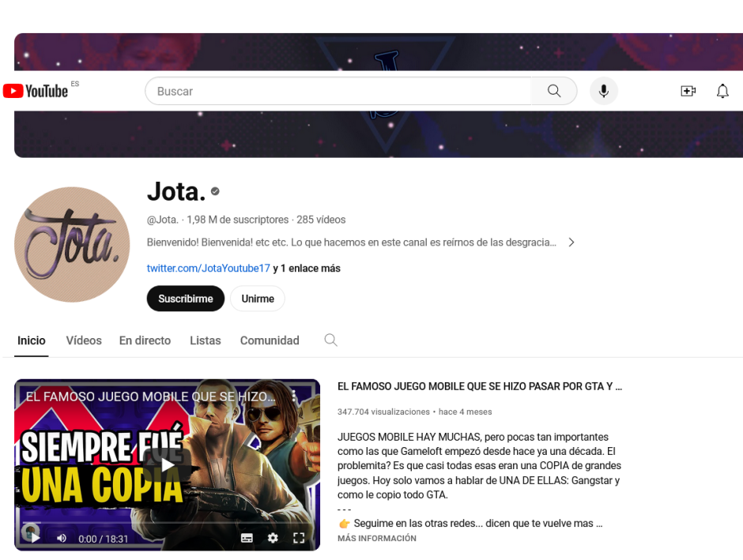Viewport: 743px width, 560px height.
Task: Click the Unirme button
Action: pos(258,299)
